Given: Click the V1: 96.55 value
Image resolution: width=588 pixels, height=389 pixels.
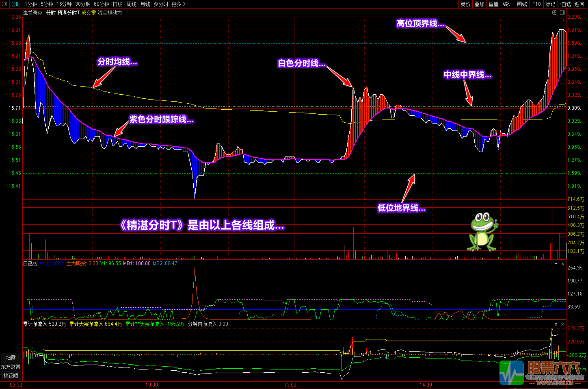Looking at the screenshot, I should tap(111, 263).
